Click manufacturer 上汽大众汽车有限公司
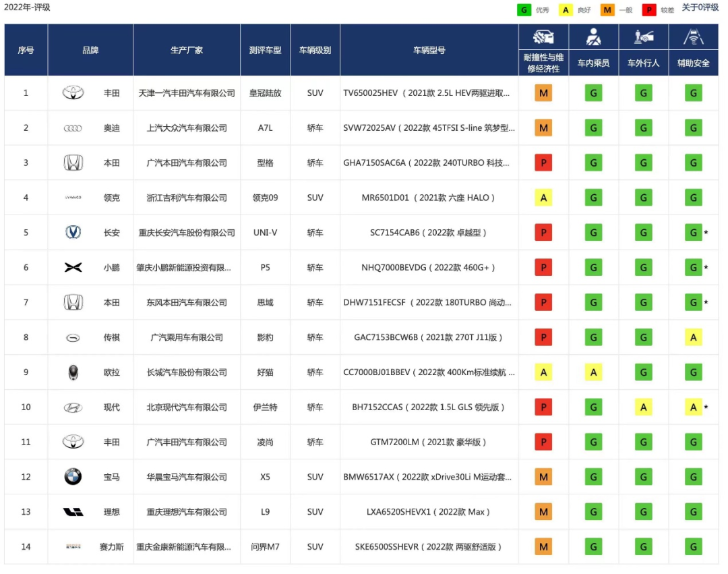This screenshot has width=728, height=574. tap(187, 128)
